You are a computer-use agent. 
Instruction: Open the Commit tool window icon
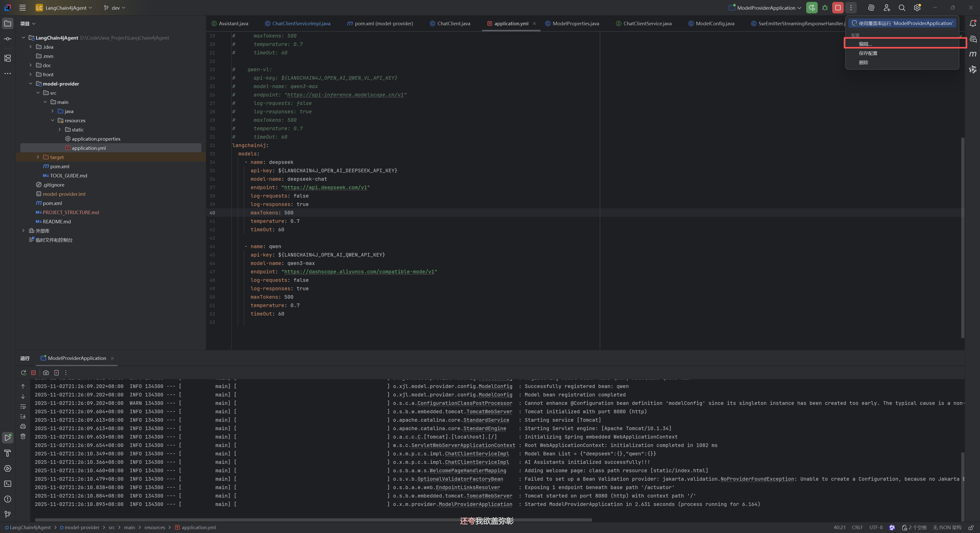pos(8,39)
